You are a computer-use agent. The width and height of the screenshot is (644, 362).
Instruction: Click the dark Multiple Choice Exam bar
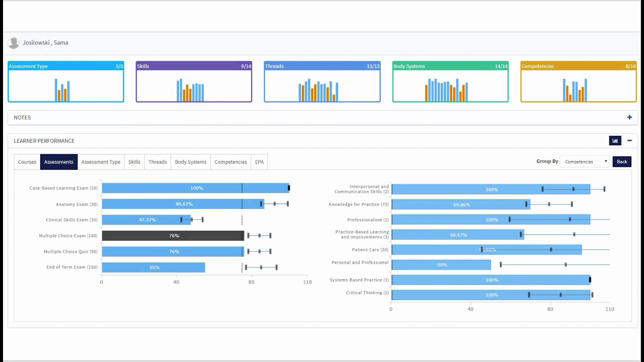coord(173,236)
